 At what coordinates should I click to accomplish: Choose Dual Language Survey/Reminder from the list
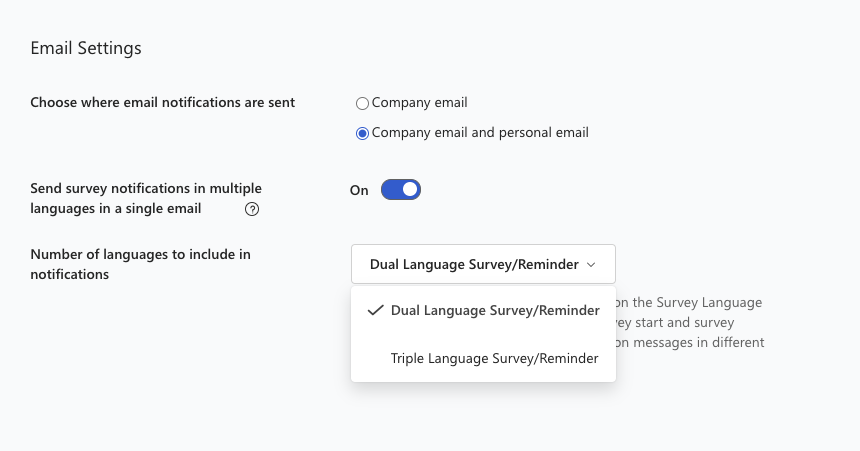[x=495, y=310]
